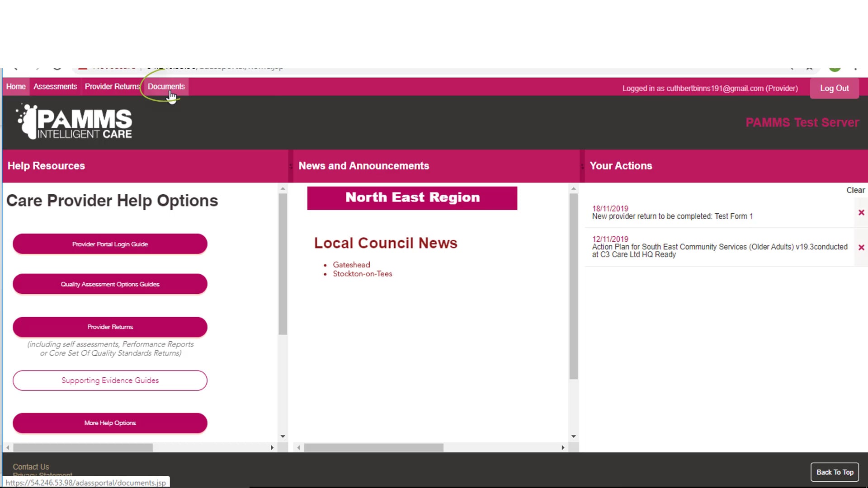The width and height of the screenshot is (868, 488).
Task: Click the PAMMS Intelligent Care logo
Action: click(74, 122)
